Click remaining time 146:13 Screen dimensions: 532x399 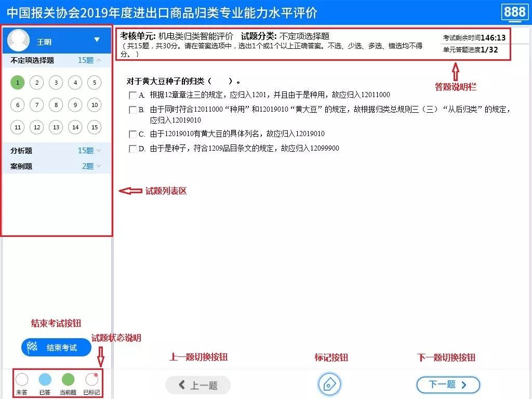pos(493,37)
